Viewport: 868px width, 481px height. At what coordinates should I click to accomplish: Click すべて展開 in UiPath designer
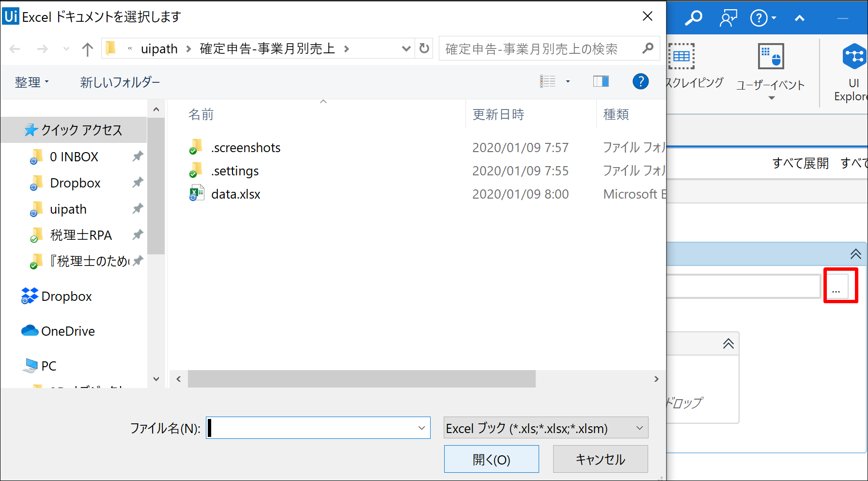click(800, 163)
